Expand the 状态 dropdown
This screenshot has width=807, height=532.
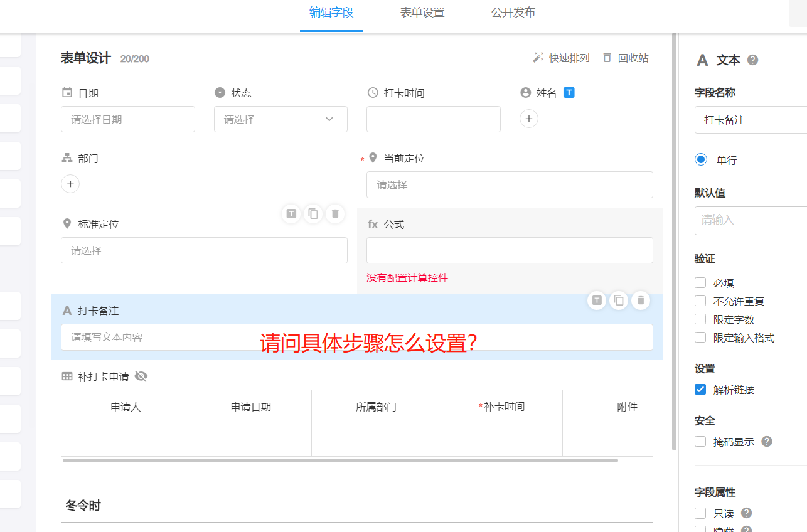click(x=281, y=119)
